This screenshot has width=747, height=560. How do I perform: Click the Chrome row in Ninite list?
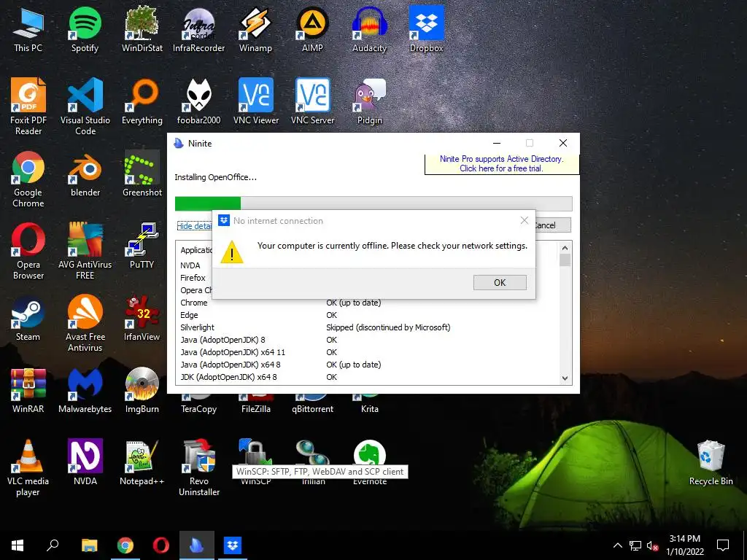click(x=367, y=303)
